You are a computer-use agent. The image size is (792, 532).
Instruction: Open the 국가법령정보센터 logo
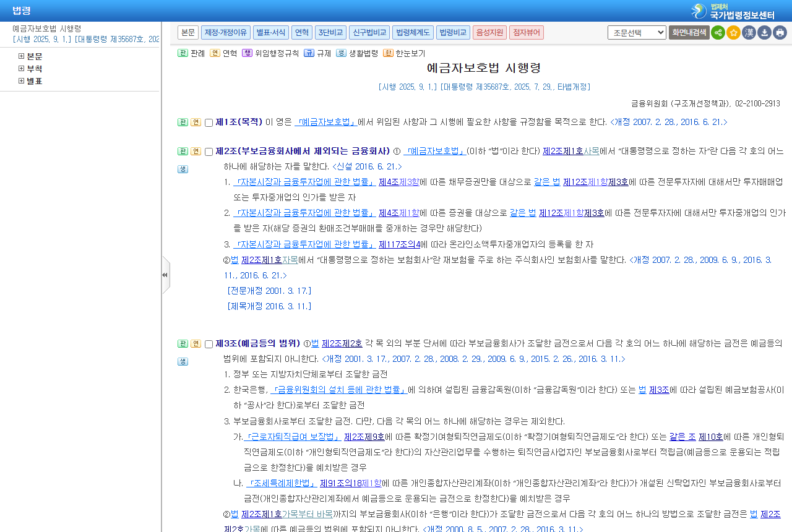[x=733, y=11]
